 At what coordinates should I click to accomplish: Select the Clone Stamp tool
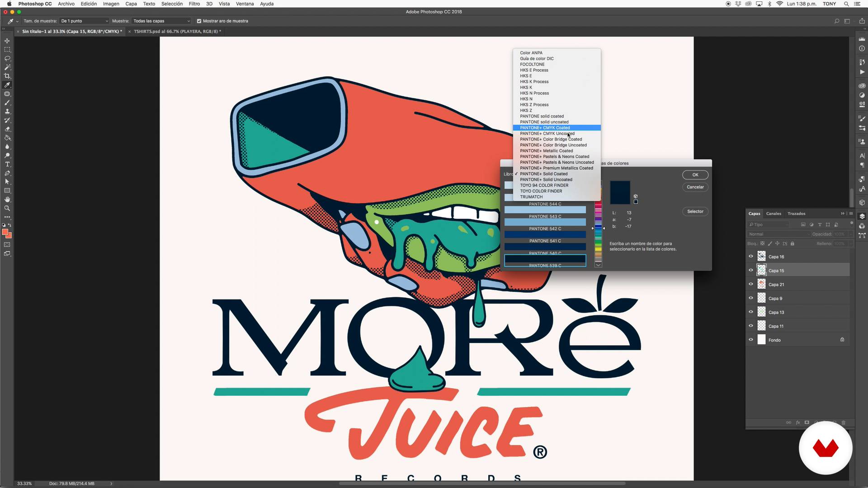[x=7, y=111]
